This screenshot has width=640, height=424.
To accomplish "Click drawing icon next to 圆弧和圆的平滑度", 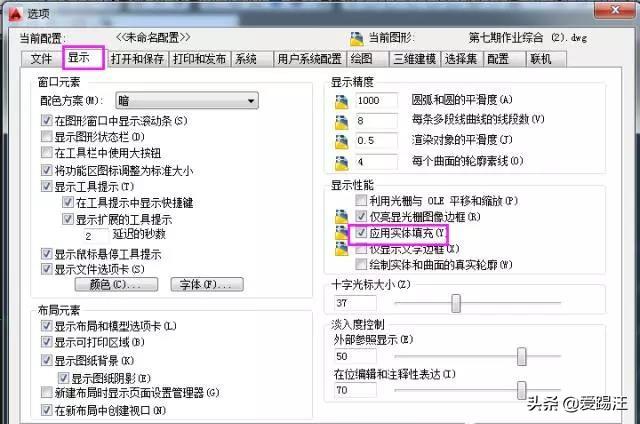I will click(x=342, y=101).
